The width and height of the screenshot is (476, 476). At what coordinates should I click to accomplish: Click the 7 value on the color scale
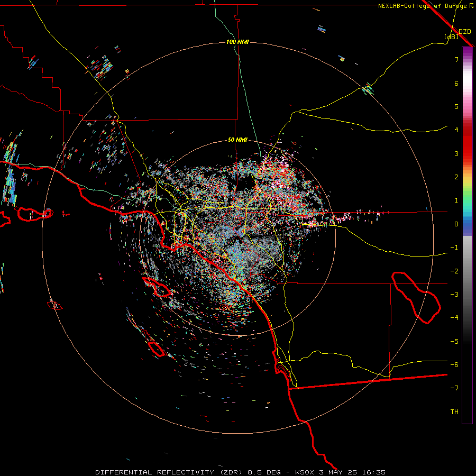point(456,59)
